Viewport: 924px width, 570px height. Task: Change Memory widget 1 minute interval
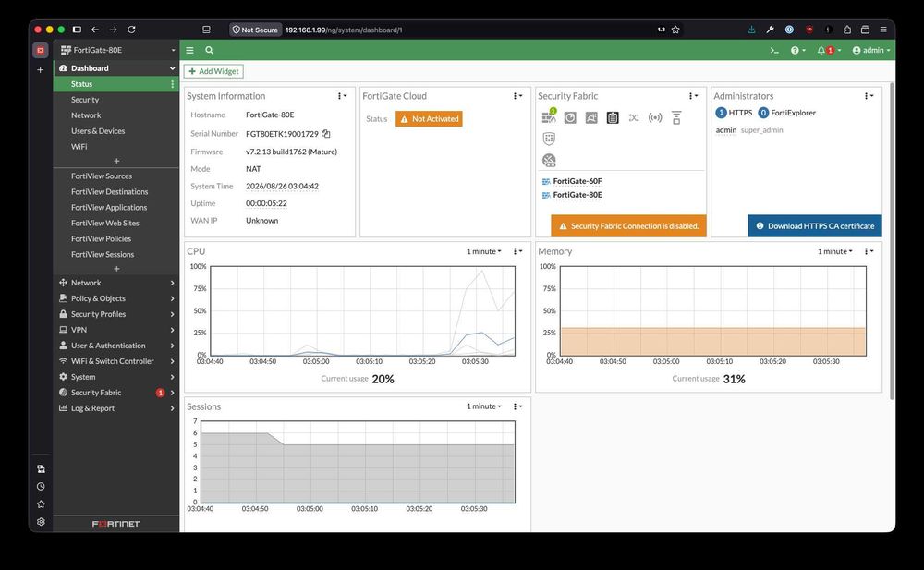(x=835, y=251)
